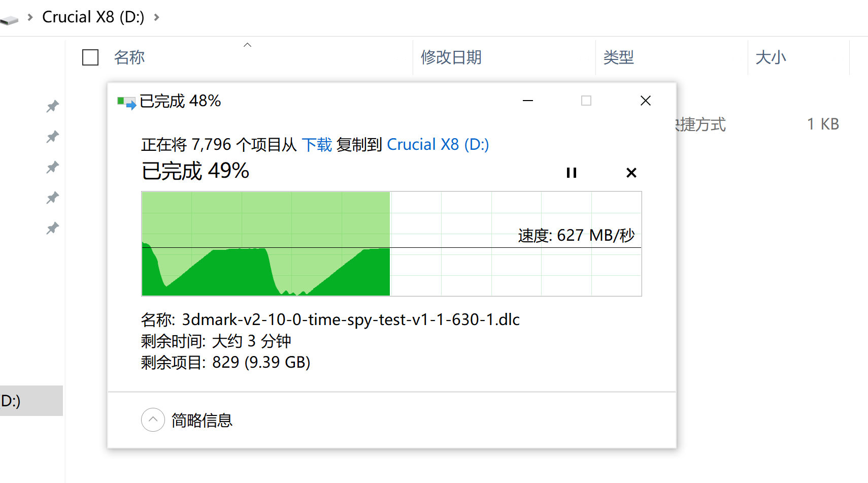Sort files by the 类型 column
This screenshot has height=483, width=868.
pos(618,57)
